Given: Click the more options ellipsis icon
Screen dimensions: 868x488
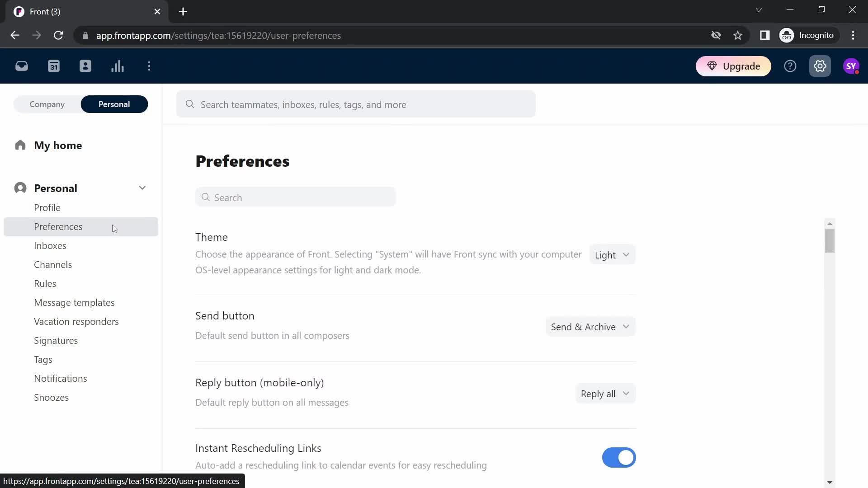Looking at the screenshot, I should point(149,66).
